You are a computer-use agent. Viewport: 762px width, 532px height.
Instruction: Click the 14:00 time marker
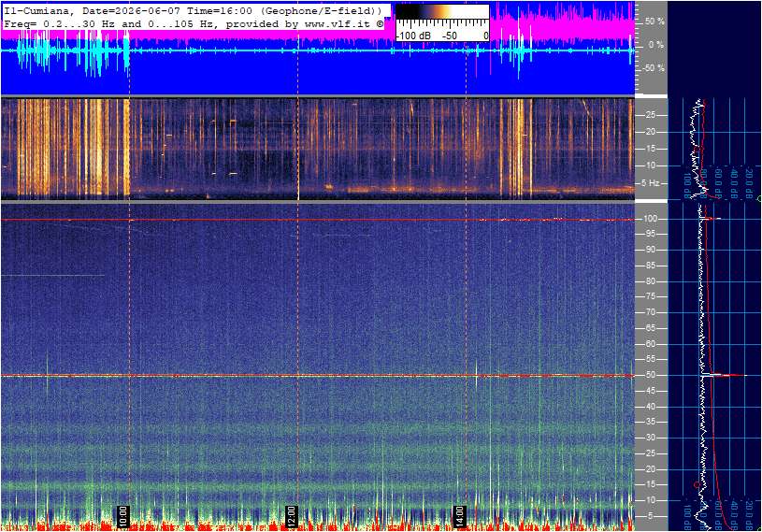tap(459, 516)
